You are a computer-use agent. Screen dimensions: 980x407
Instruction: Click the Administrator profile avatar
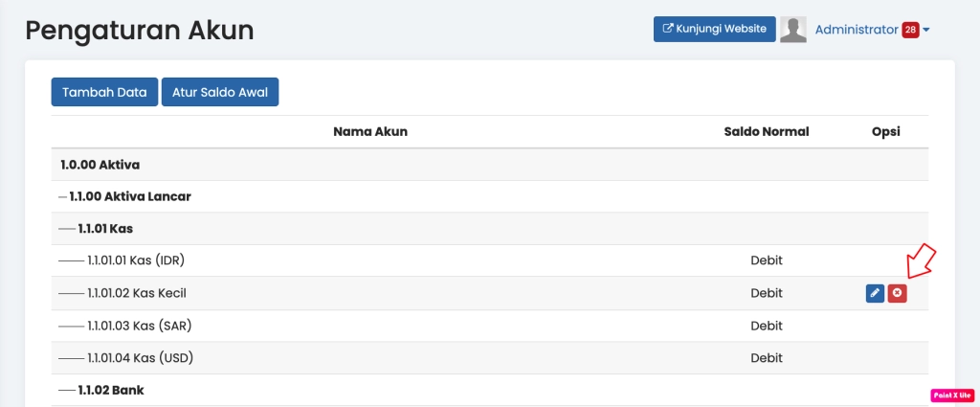point(793,30)
